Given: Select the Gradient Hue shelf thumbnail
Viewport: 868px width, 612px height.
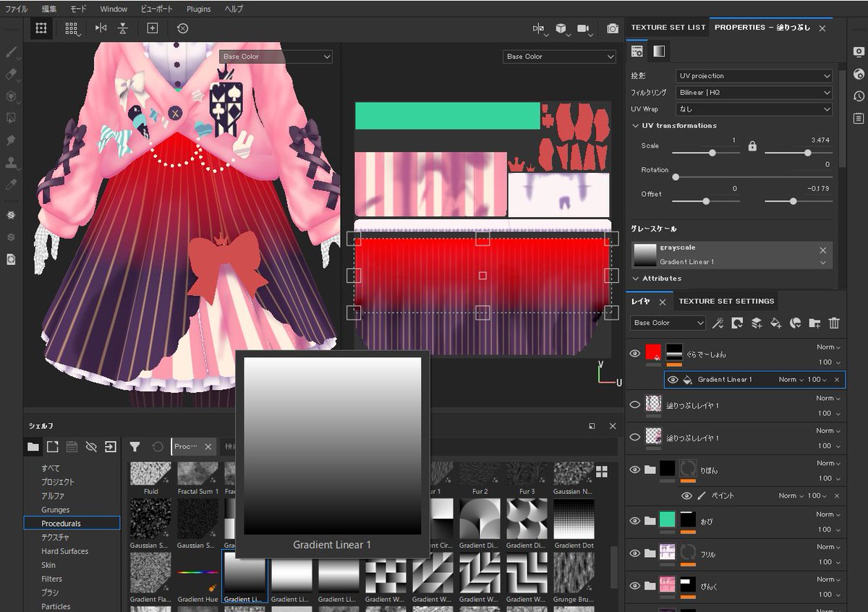Looking at the screenshot, I should click(x=197, y=573).
